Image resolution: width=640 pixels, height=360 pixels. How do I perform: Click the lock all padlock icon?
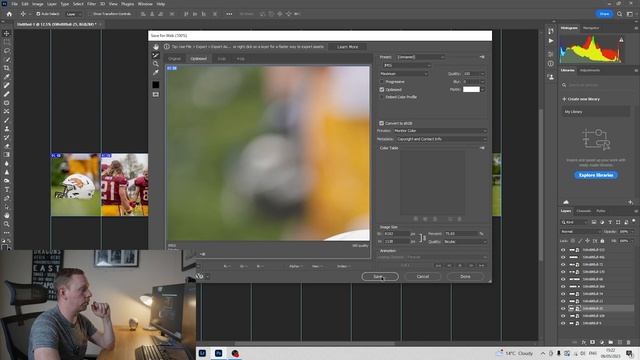point(602,241)
